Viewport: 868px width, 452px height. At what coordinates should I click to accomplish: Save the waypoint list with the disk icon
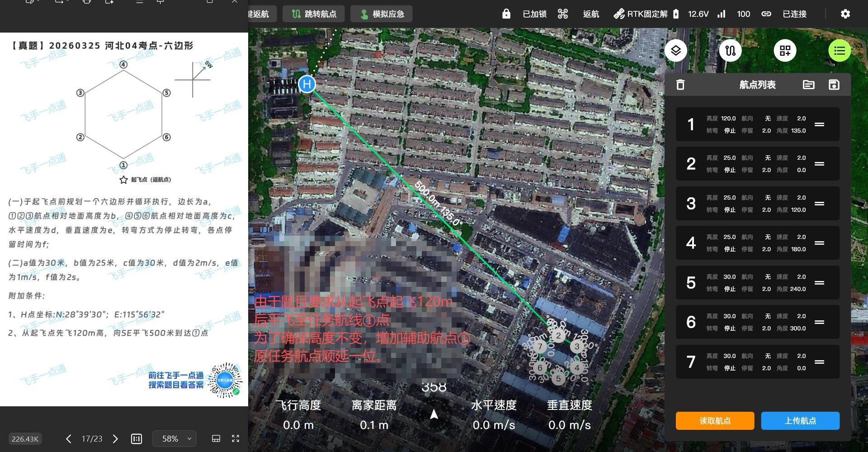834,85
